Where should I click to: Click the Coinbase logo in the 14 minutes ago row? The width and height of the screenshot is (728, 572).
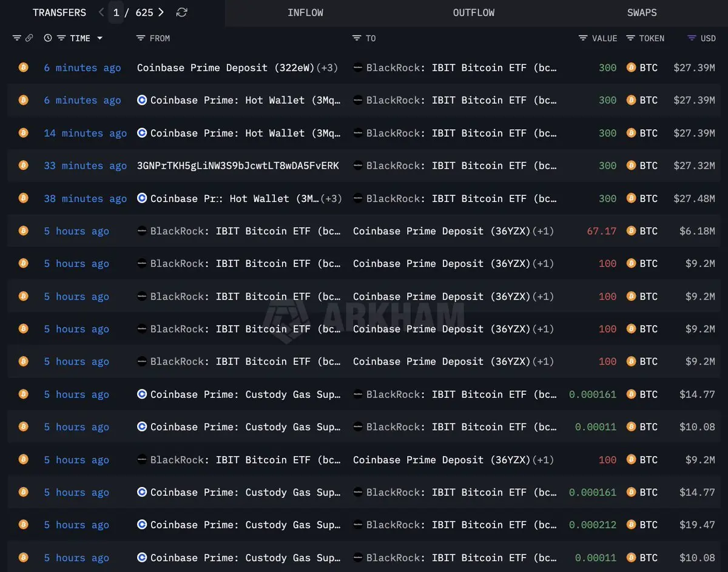tap(142, 133)
